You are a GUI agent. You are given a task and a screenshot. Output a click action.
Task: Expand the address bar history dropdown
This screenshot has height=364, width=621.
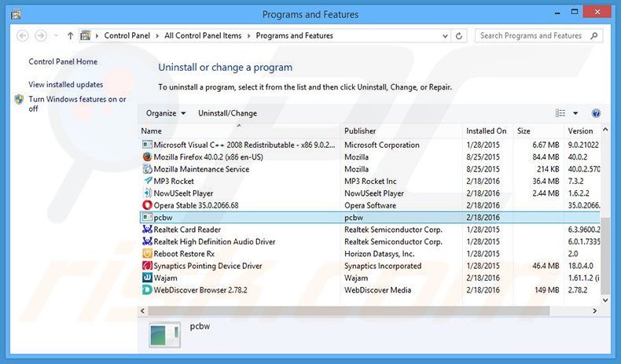click(445, 36)
